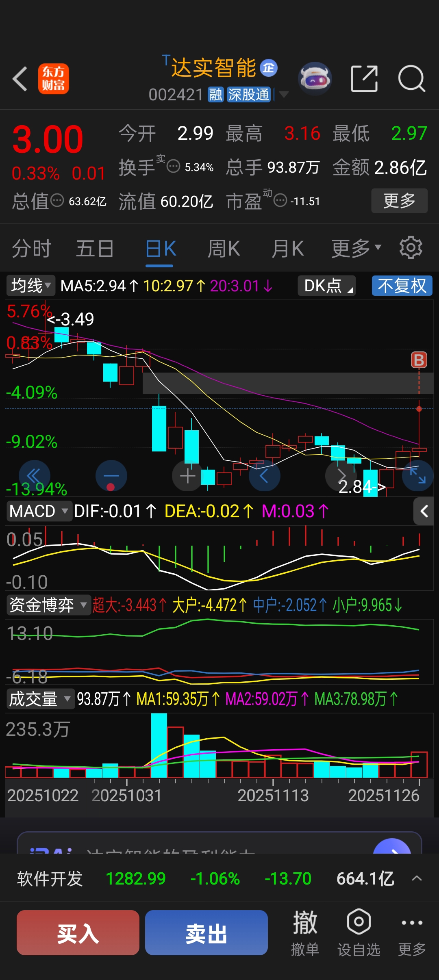Viewport: 439px width, 980px height.
Task: Open the MACD indicator dropdown
Action: click(x=39, y=511)
